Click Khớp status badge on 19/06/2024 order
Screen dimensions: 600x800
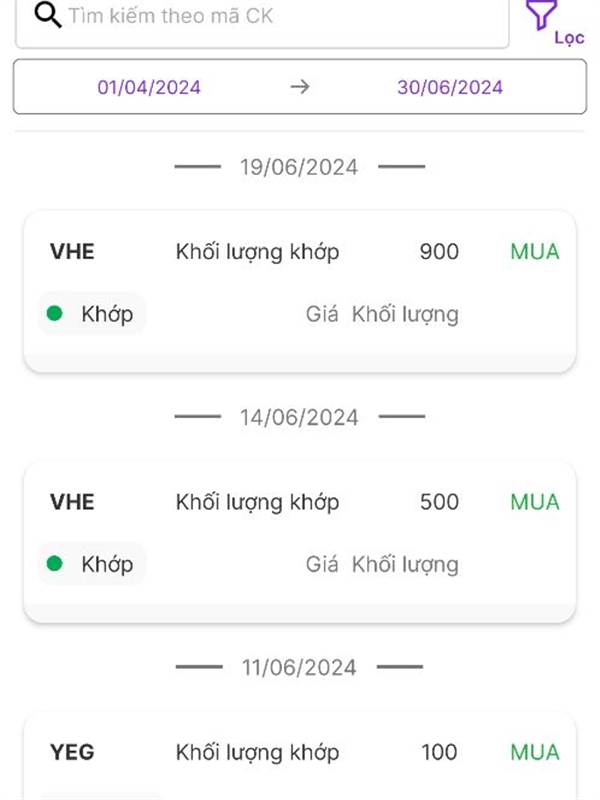pos(93,314)
